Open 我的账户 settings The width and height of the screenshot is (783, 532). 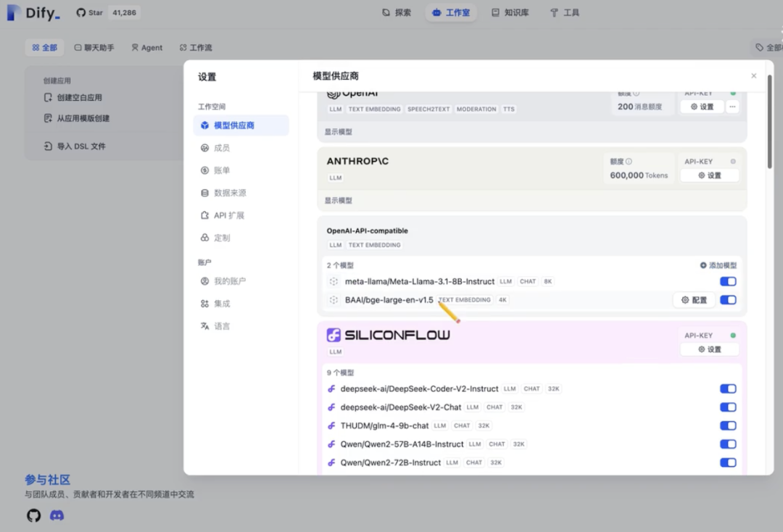[x=230, y=282]
